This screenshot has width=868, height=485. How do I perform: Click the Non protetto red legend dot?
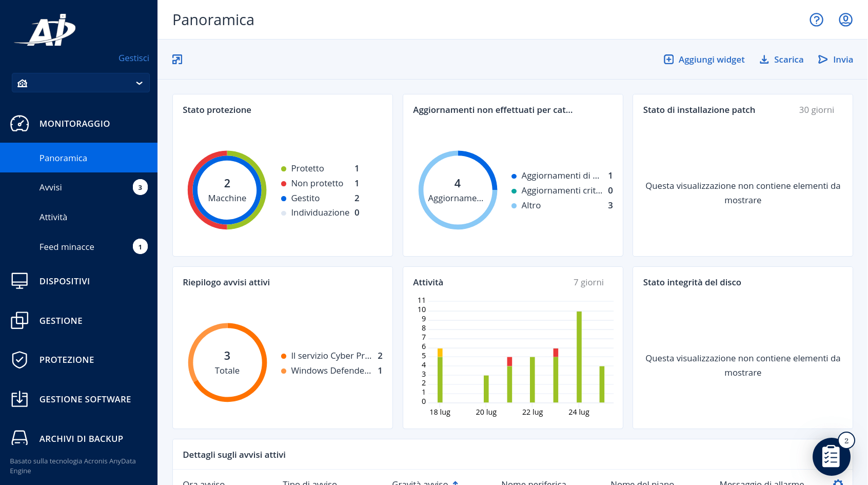click(x=284, y=184)
